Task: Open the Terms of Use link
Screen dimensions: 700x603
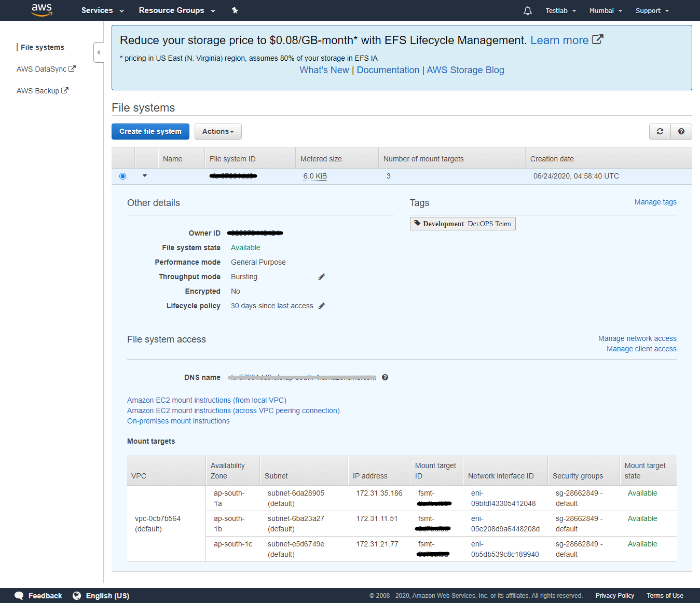Action: coord(665,596)
